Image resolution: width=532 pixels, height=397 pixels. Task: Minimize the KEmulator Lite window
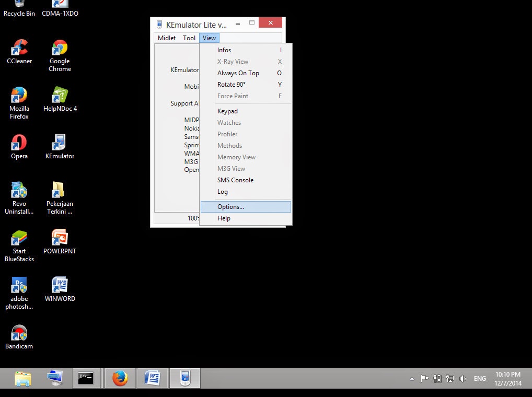pos(238,24)
